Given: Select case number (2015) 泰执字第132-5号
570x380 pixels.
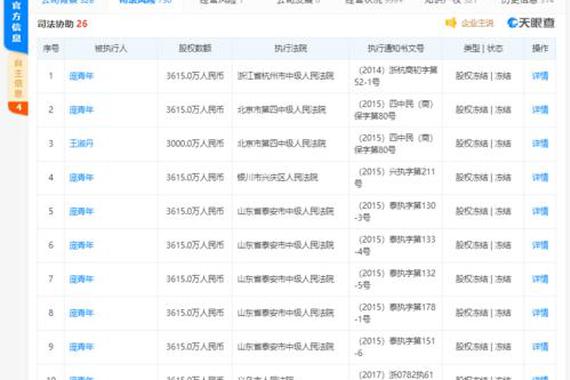Looking at the screenshot, I should pos(395,279).
